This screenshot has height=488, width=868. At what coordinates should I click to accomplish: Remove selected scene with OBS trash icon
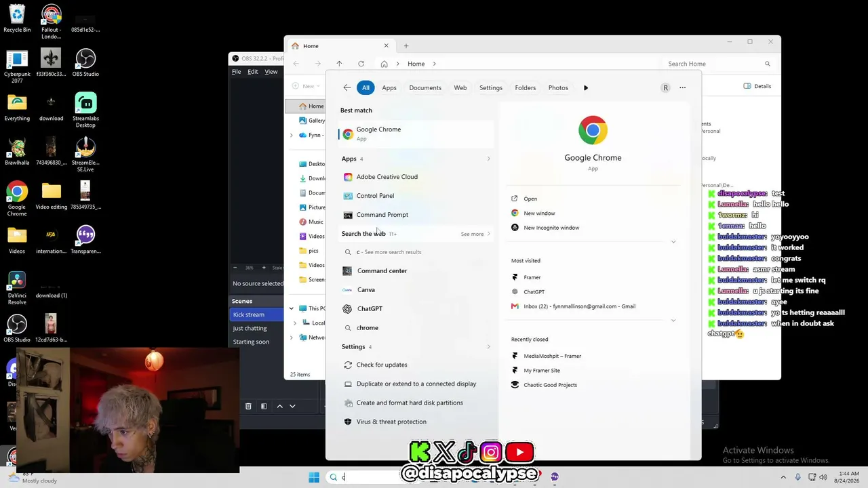(x=248, y=406)
